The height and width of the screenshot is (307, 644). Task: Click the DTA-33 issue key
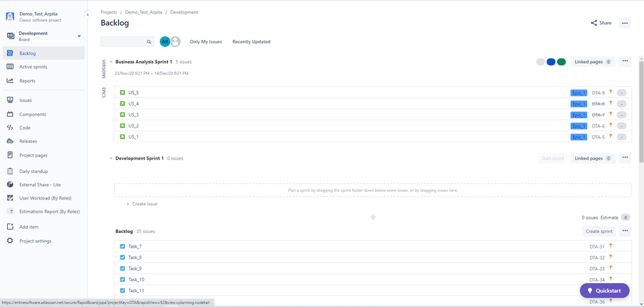[x=597, y=269]
